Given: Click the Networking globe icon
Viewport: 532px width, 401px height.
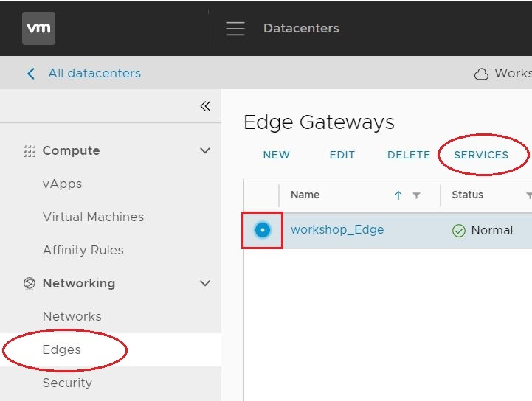Looking at the screenshot, I should [30, 283].
